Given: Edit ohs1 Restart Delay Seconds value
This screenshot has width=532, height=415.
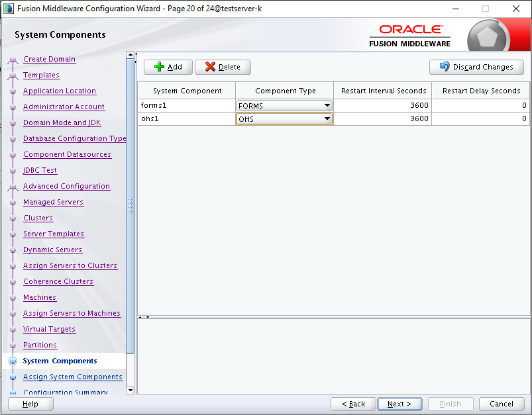Looking at the screenshot, I should (x=481, y=118).
